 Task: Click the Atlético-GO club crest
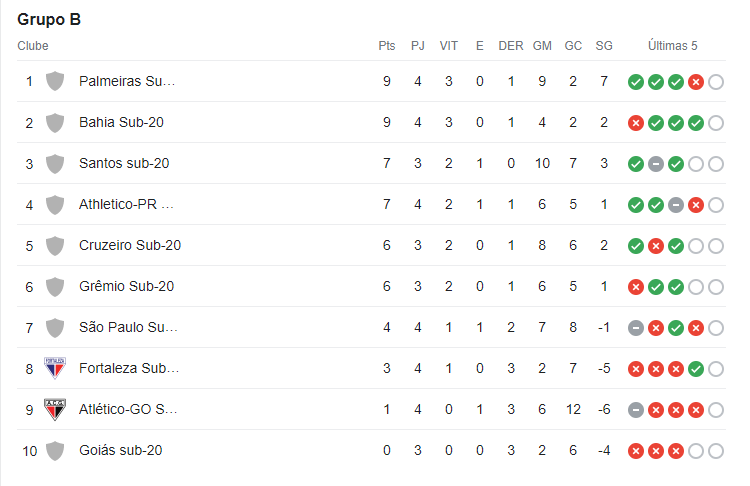55,409
